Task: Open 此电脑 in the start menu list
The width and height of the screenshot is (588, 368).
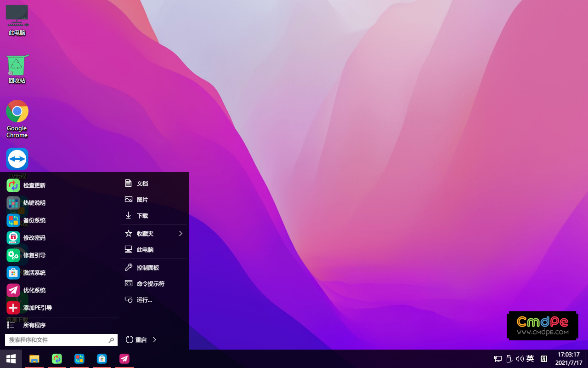Action: coord(154,250)
